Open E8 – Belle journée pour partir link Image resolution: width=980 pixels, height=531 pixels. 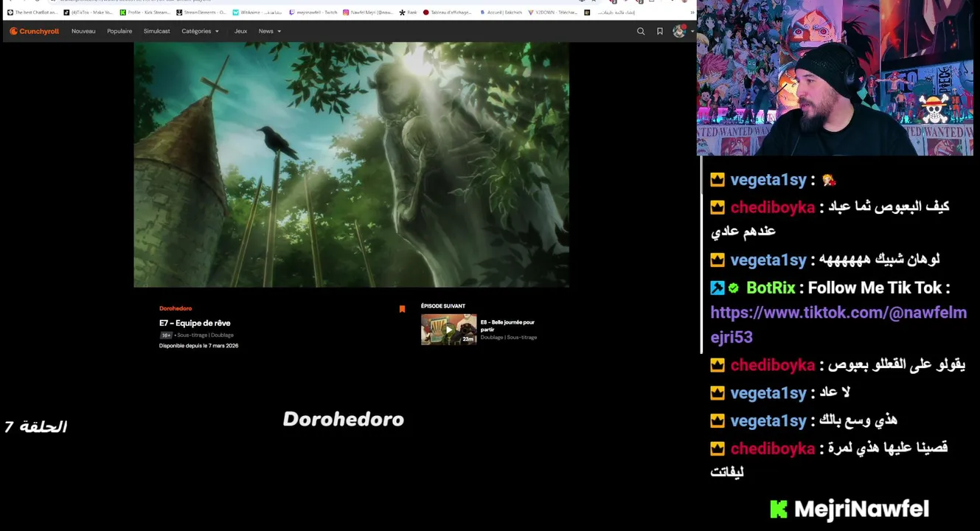(507, 325)
